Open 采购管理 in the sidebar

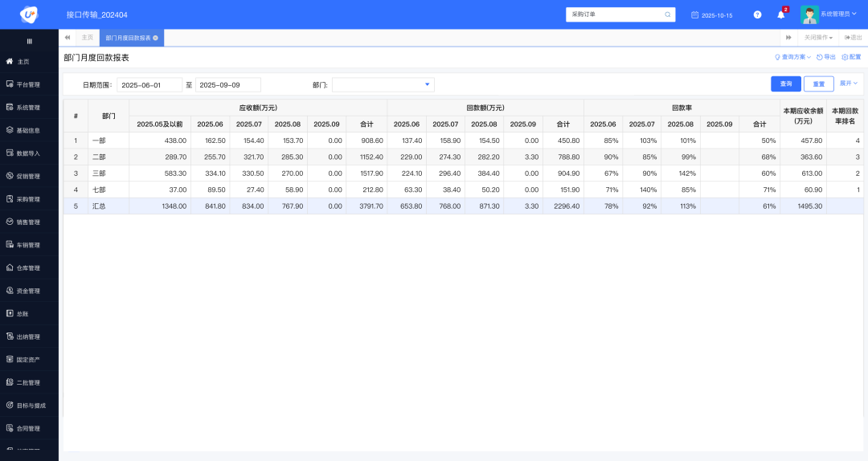(28, 199)
